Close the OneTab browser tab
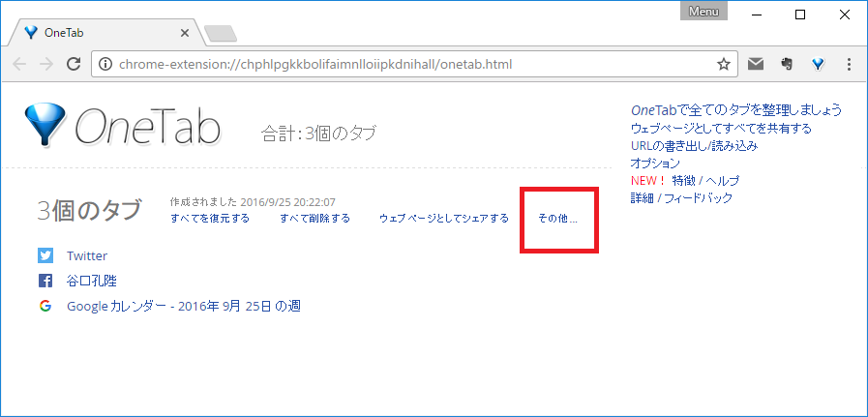 click(x=185, y=32)
